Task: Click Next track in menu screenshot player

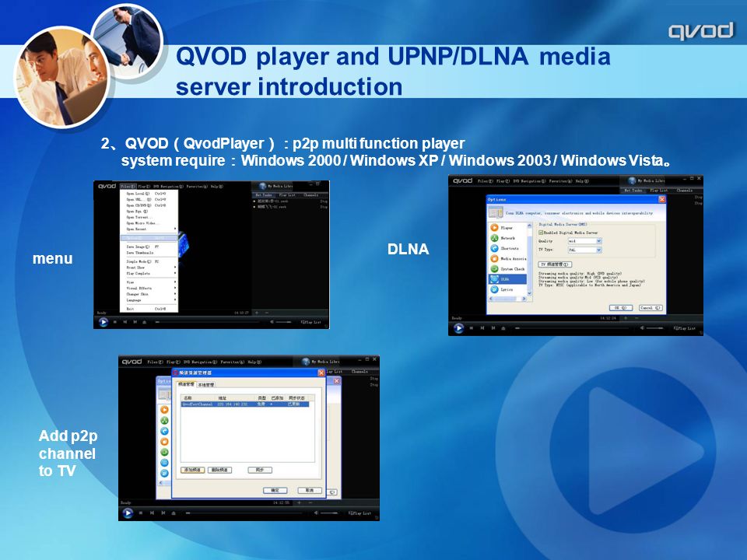Action: 135,322
